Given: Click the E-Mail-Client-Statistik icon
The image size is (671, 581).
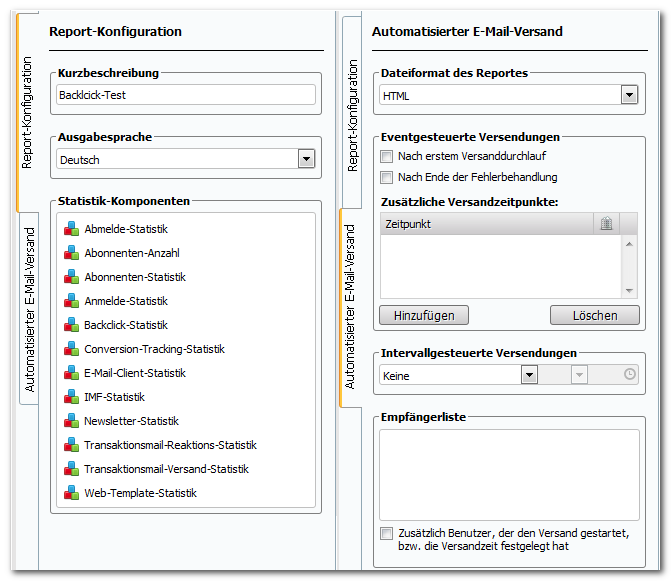Looking at the screenshot, I should [71, 373].
